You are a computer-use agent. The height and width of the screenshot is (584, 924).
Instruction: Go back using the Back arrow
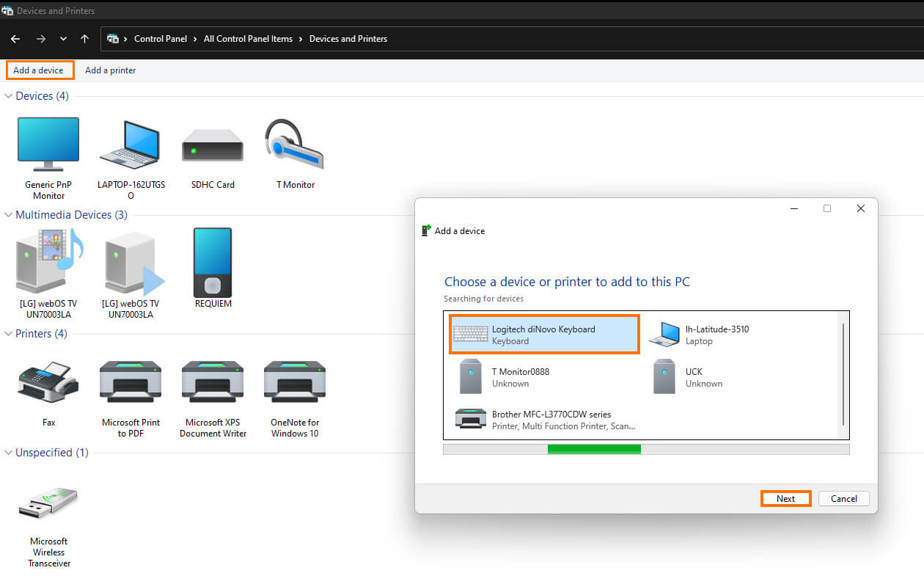[x=15, y=39]
